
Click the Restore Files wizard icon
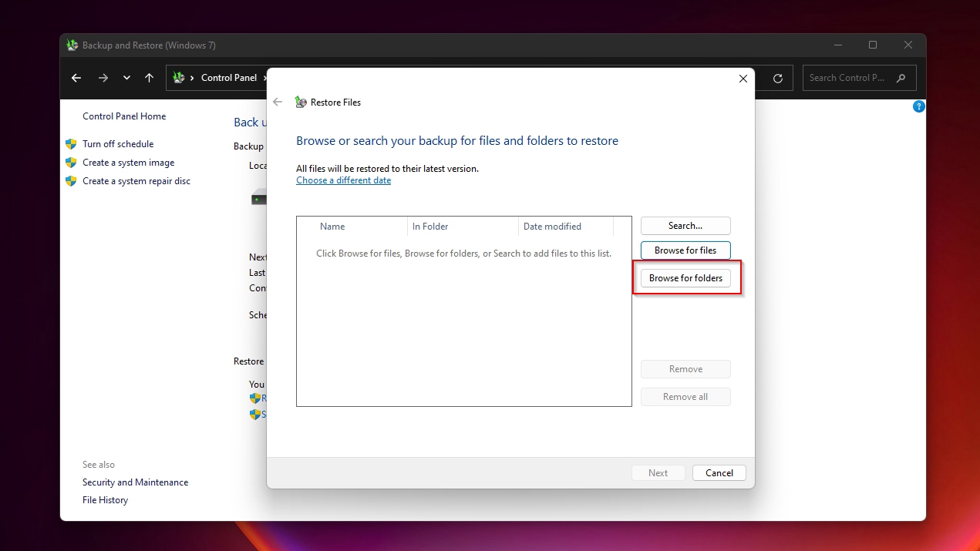click(x=301, y=102)
